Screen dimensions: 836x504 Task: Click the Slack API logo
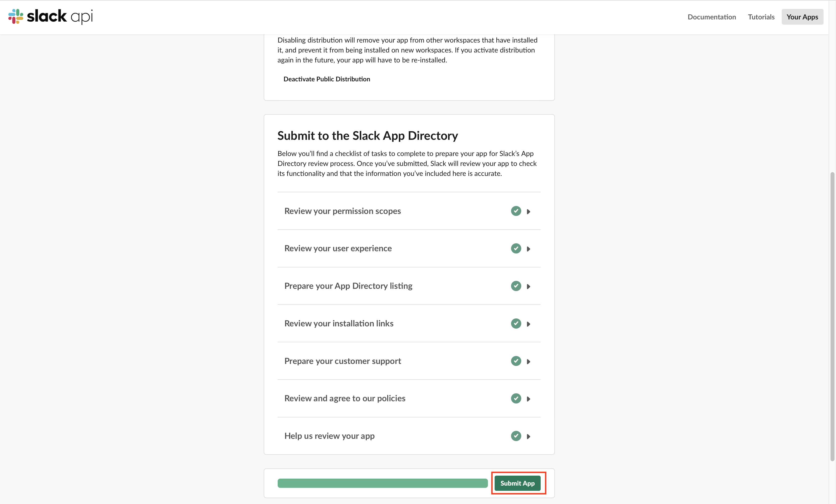tap(51, 17)
